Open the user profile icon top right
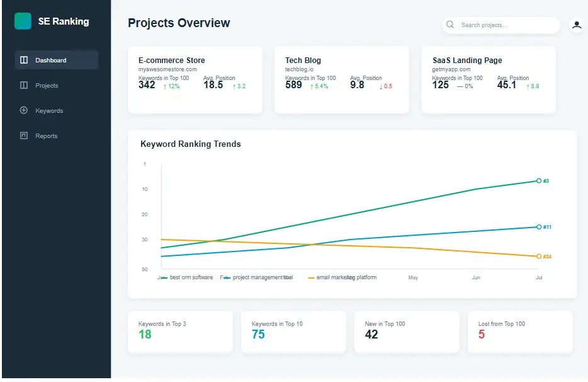 577,25
